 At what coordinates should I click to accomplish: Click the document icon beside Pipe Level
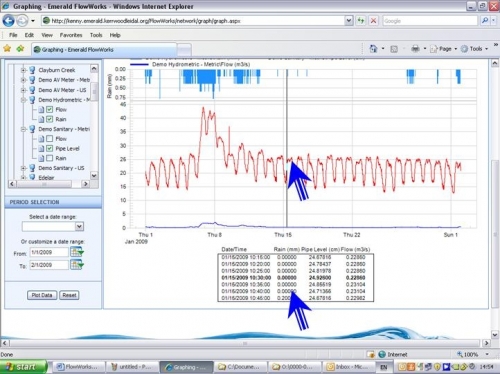pyautogui.click(x=41, y=149)
